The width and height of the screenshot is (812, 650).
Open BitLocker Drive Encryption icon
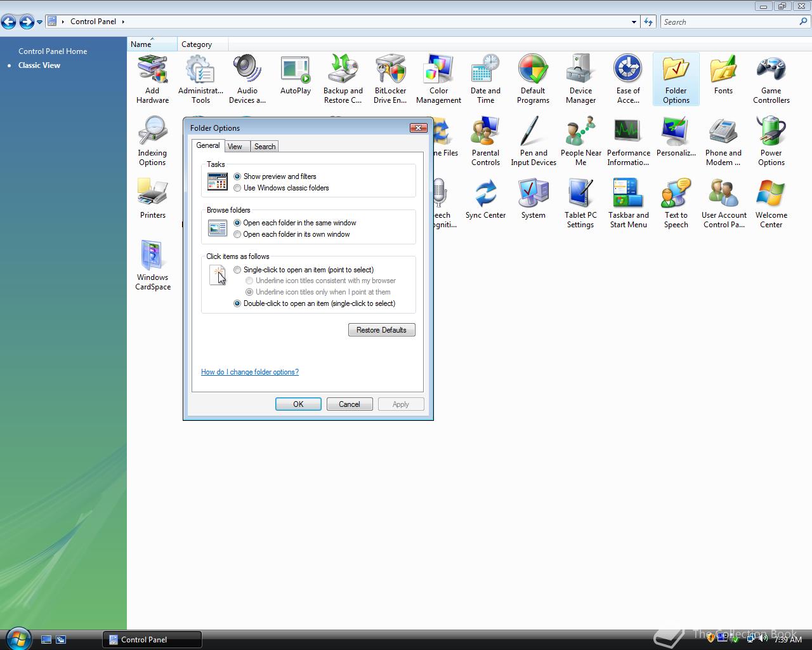(x=390, y=79)
